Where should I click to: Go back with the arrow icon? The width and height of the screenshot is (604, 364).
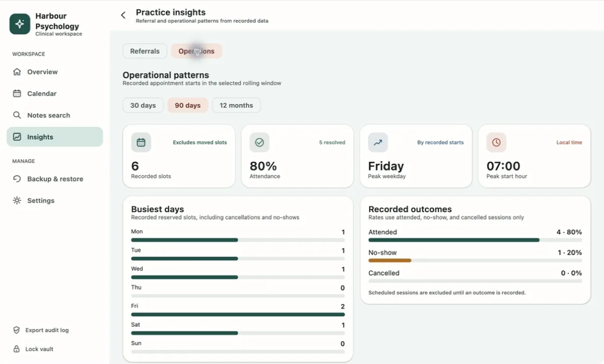tap(123, 15)
